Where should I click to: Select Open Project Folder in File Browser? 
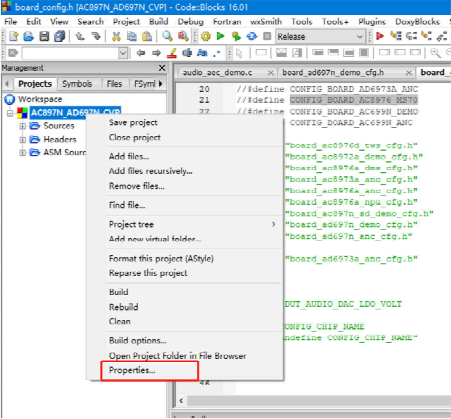point(177,356)
